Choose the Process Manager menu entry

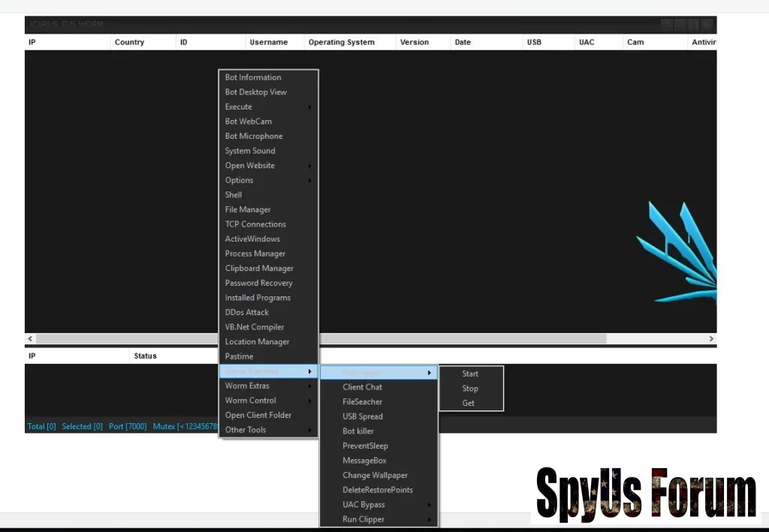255,254
